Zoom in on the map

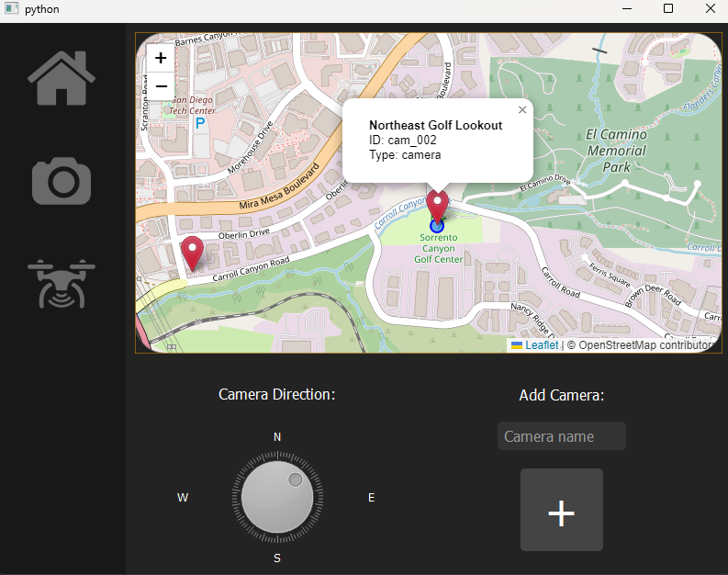161,58
